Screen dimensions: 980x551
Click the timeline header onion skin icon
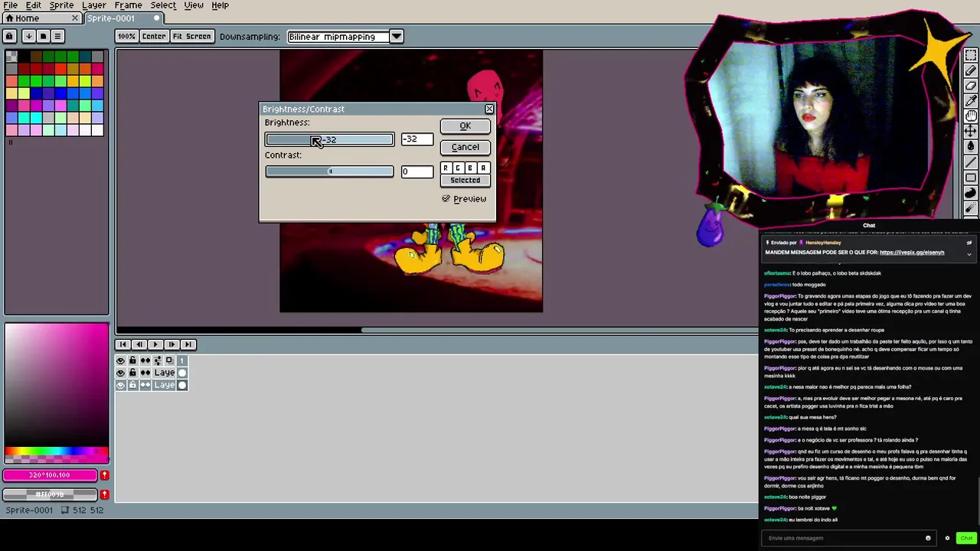coord(169,360)
